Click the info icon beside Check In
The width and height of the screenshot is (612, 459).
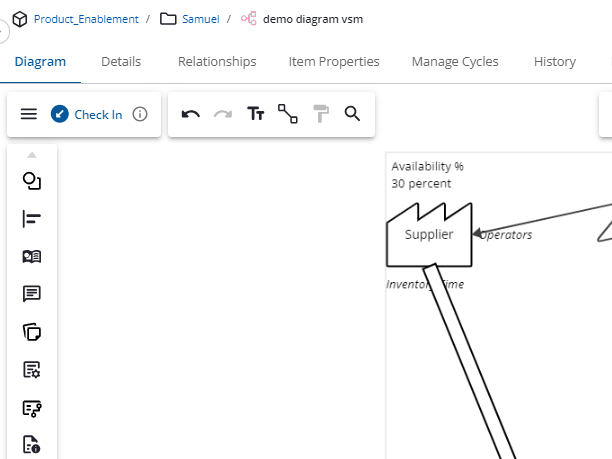click(x=140, y=114)
